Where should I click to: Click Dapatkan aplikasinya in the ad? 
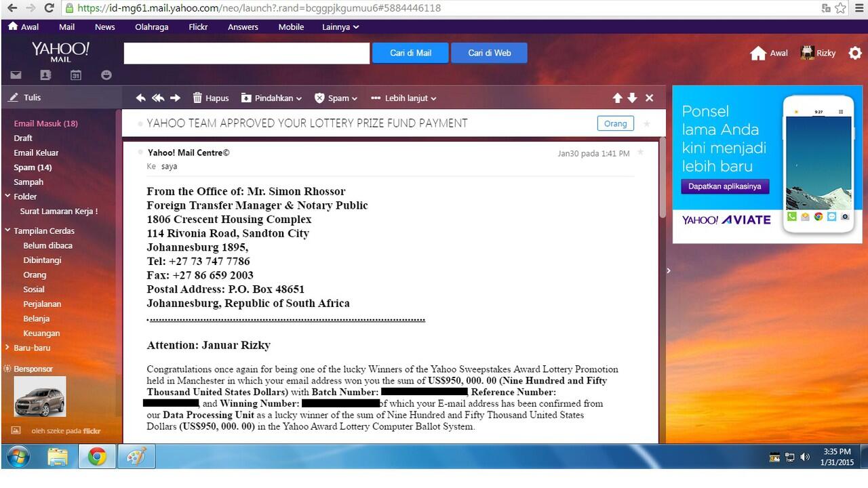725,186
